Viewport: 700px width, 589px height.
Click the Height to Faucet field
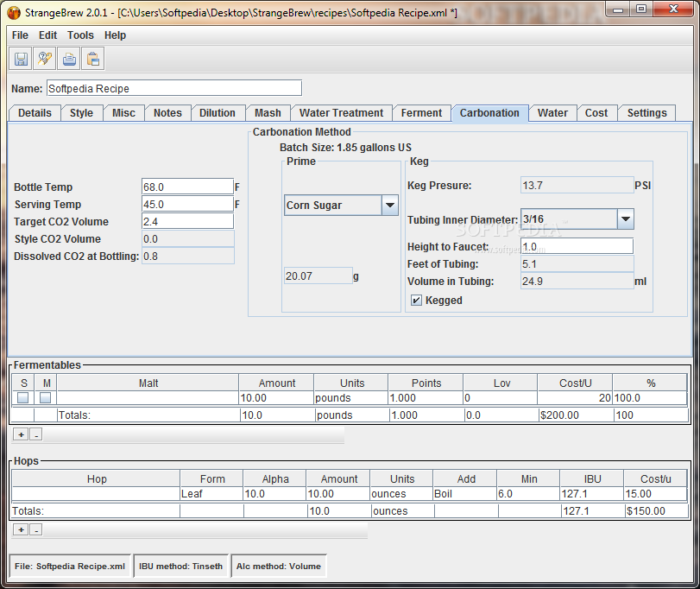coord(577,246)
